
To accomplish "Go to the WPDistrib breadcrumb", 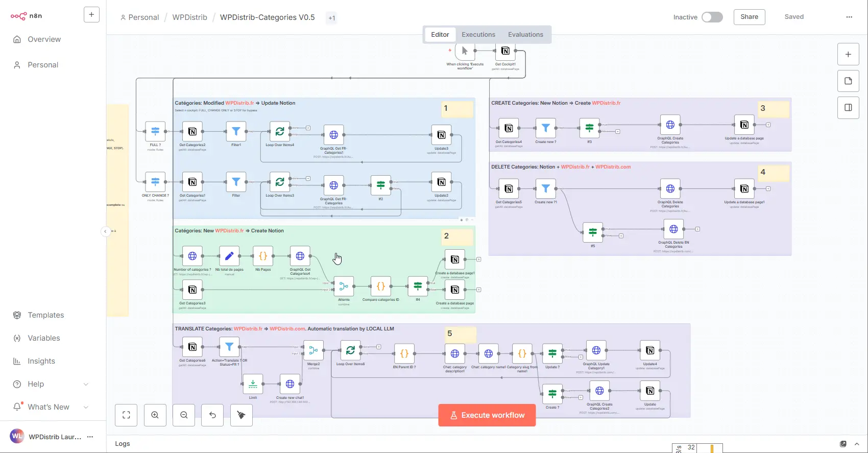I will pyautogui.click(x=189, y=17).
